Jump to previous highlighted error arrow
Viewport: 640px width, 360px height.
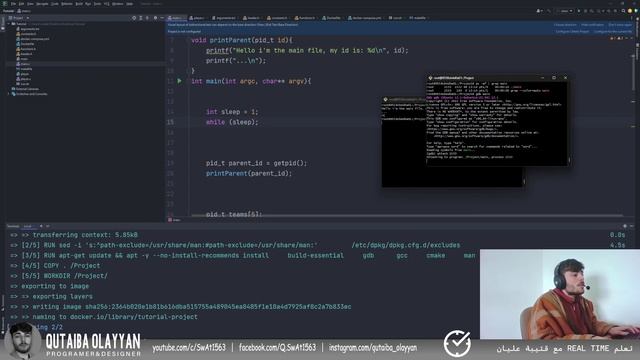(627, 38)
